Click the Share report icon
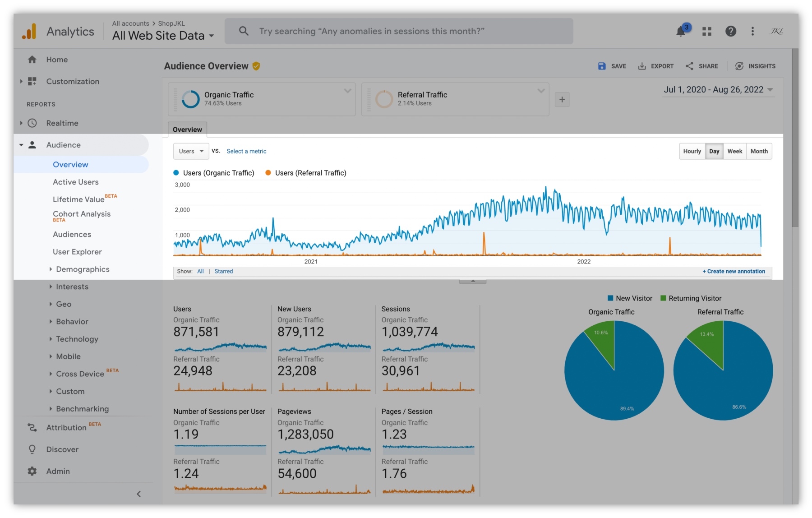The width and height of the screenshot is (812, 518). coord(689,66)
